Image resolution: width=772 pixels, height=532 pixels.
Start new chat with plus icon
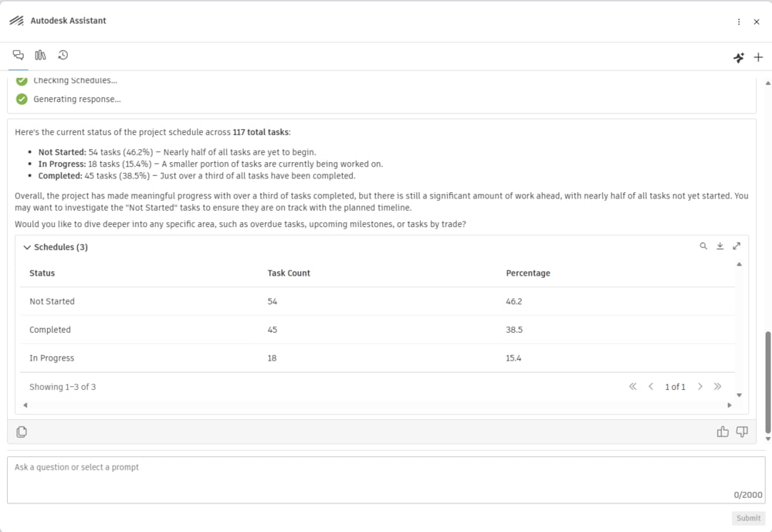tap(758, 57)
